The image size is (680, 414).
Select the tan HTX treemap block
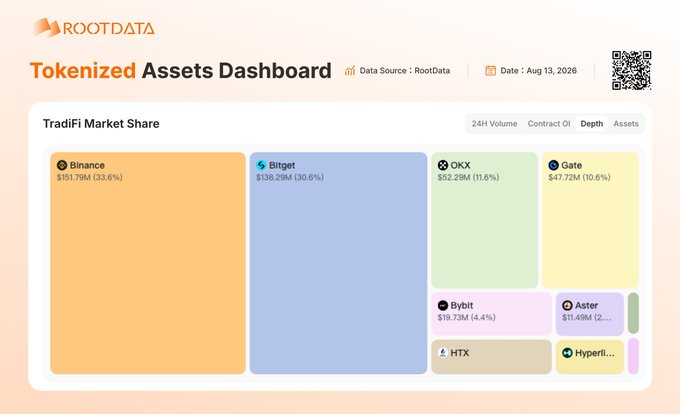point(491,357)
